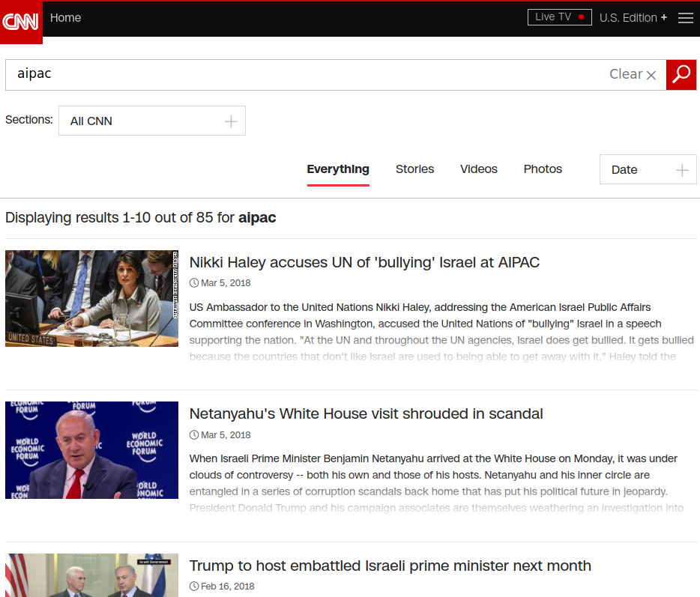The width and height of the screenshot is (700, 597).
Task: Switch to the Videos tab
Action: pos(479,169)
